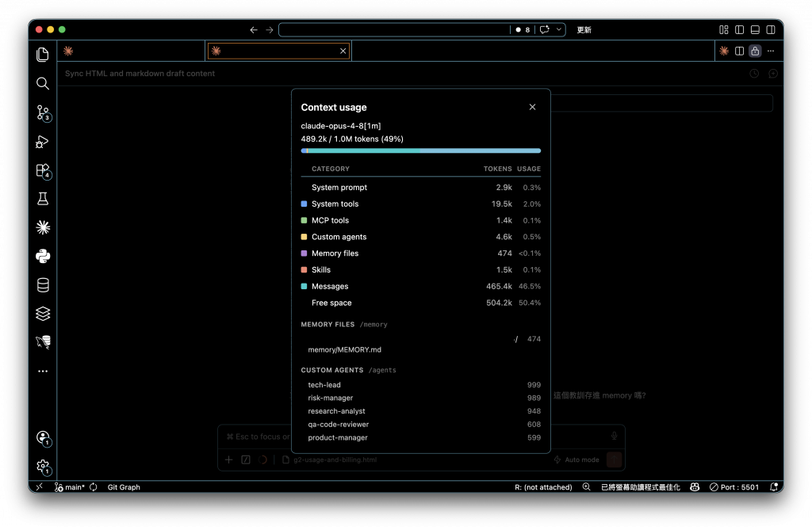The width and height of the screenshot is (812, 530).
Task: Click the orange context usage ring
Action: (262, 459)
